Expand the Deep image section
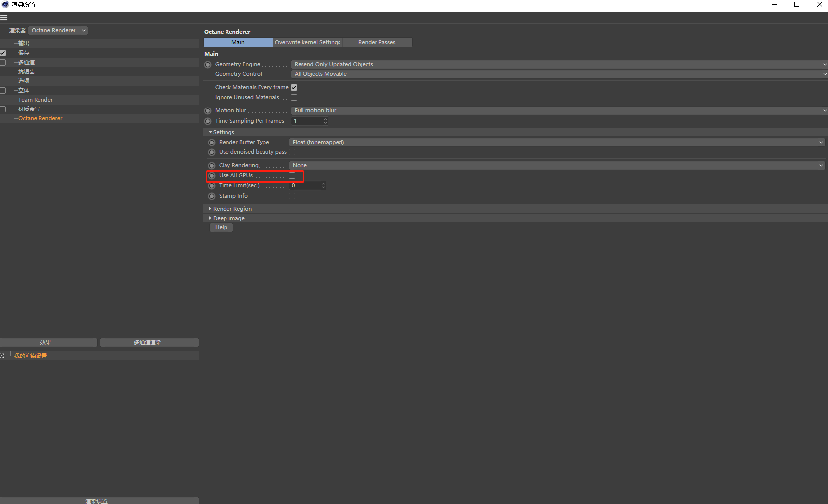 tap(210, 218)
